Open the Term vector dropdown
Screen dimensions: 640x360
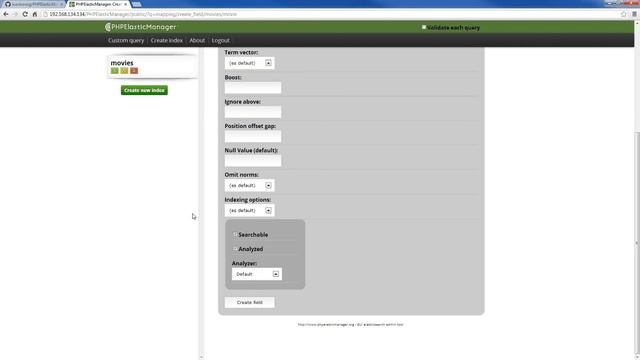pos(249,63)
